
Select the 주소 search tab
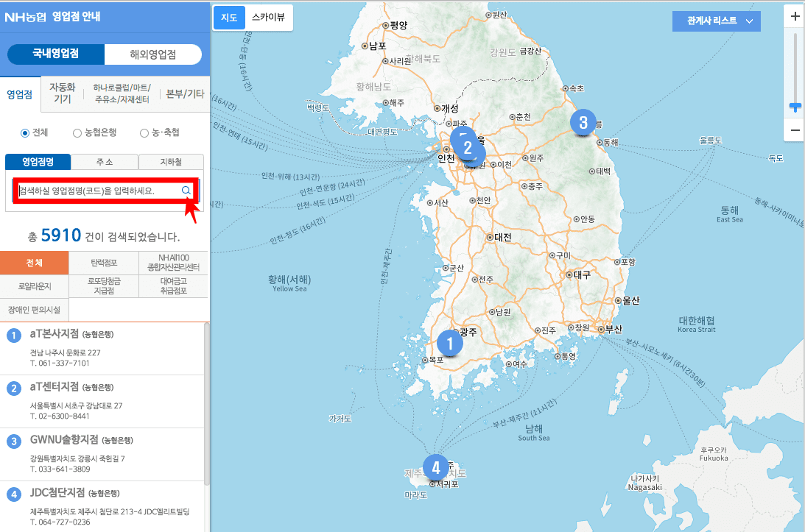tap(105, 162)
